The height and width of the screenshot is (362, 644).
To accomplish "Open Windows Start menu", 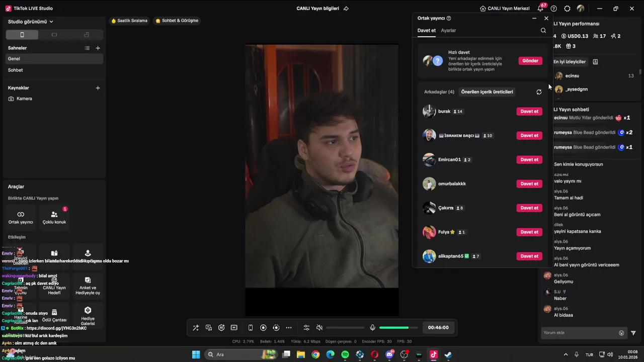I will tap(196, 355).
